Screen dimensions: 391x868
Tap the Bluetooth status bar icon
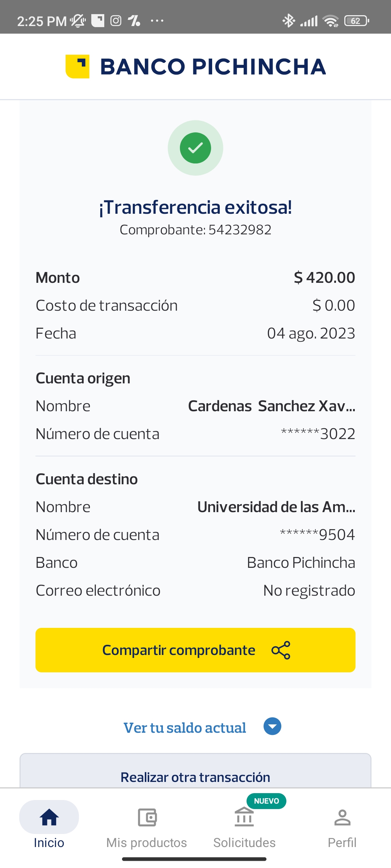289,21
